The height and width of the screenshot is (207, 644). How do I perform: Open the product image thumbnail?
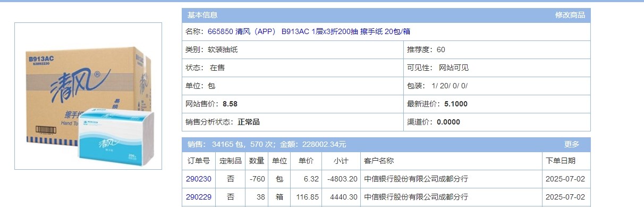(x=88, y=96)
